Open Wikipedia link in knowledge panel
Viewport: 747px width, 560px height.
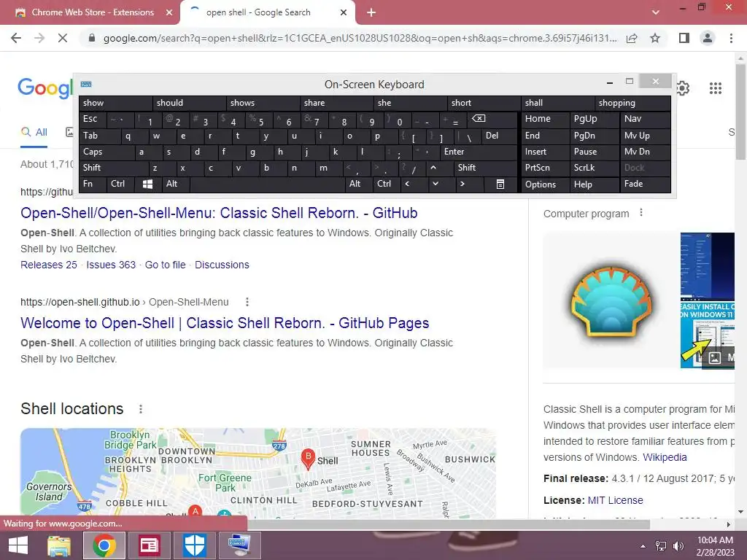coord(665,457)
